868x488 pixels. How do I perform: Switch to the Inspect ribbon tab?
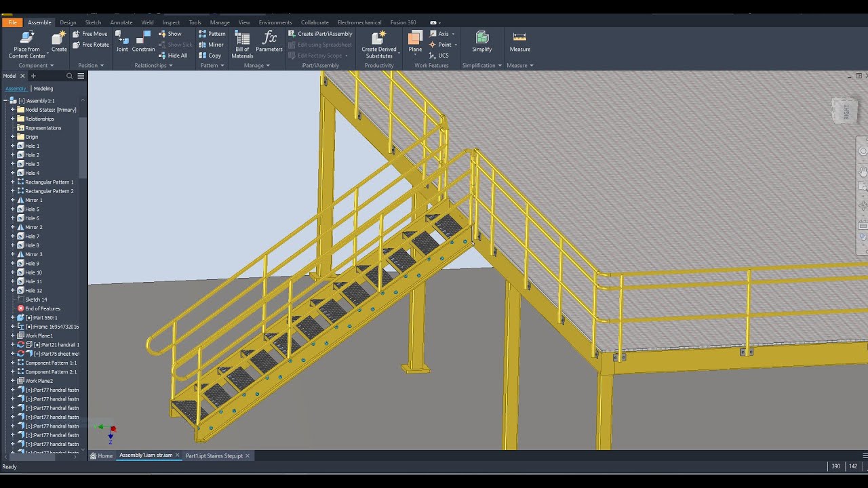(171, 22)
